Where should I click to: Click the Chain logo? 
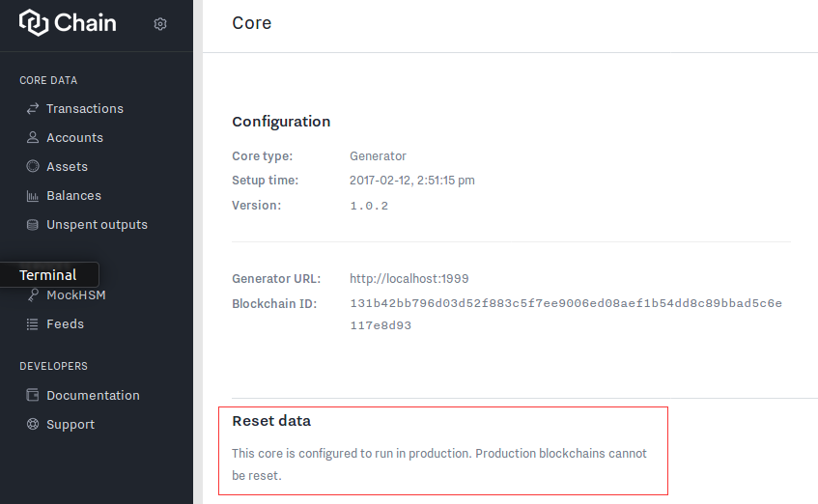[68, 22]
